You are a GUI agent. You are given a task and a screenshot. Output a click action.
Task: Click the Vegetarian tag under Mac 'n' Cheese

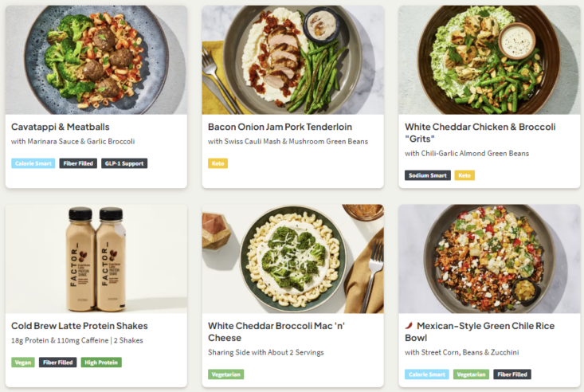point(226,374)
